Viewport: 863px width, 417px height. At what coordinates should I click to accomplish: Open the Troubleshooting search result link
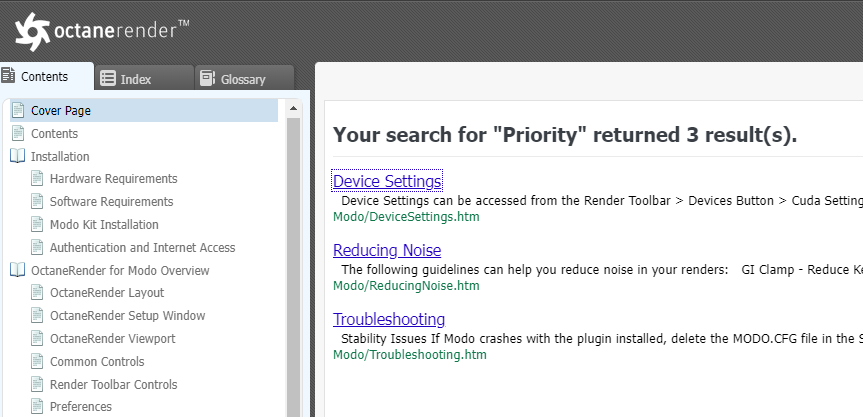tap(389, 319)
